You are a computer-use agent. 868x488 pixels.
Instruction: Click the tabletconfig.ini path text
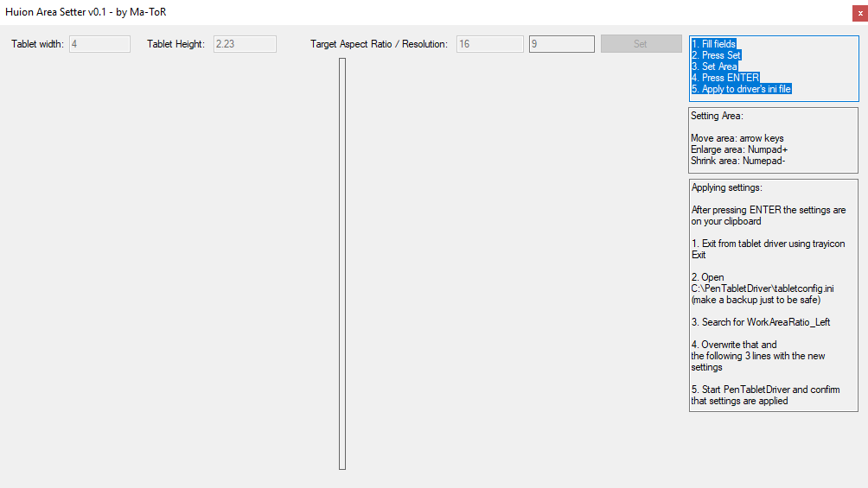[763, 288]
